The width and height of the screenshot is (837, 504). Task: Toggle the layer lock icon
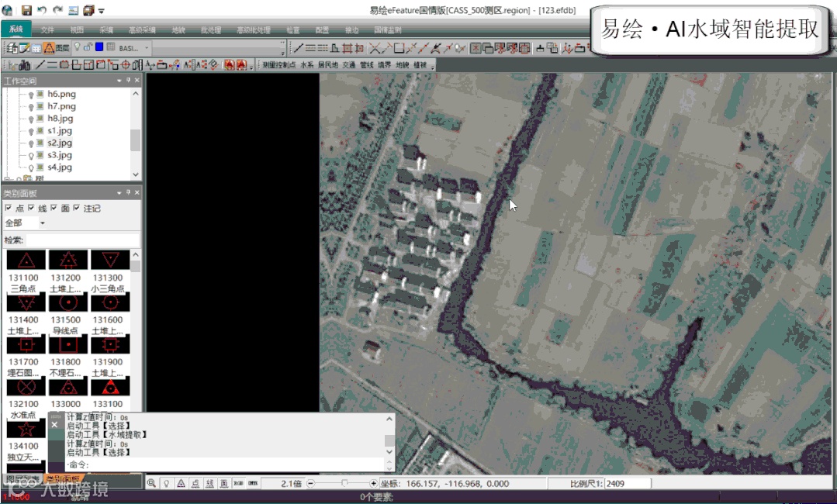click(88, 47)
